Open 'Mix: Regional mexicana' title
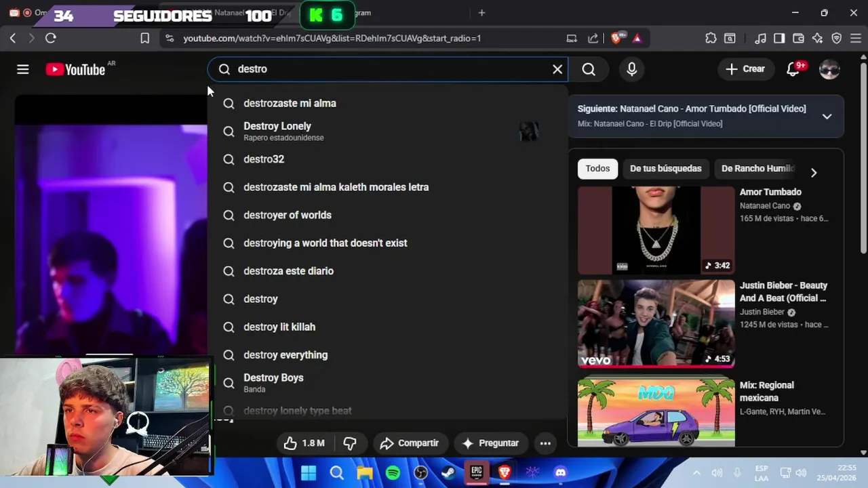The width and height of the screenshot is (868, 488). 767,391
